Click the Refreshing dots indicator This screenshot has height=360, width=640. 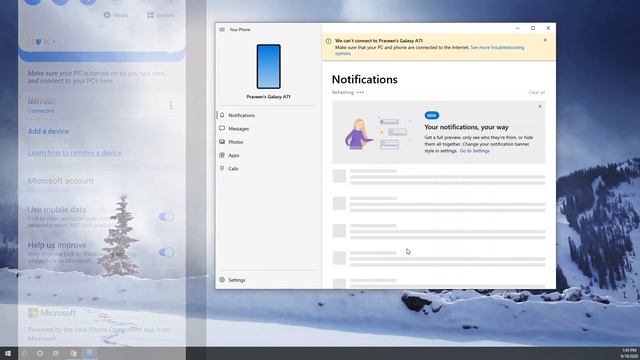point(360,93)
